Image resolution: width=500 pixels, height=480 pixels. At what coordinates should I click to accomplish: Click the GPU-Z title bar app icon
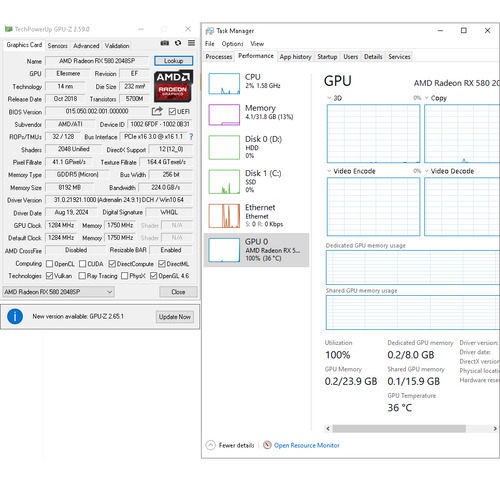click(x=8, y=29)
